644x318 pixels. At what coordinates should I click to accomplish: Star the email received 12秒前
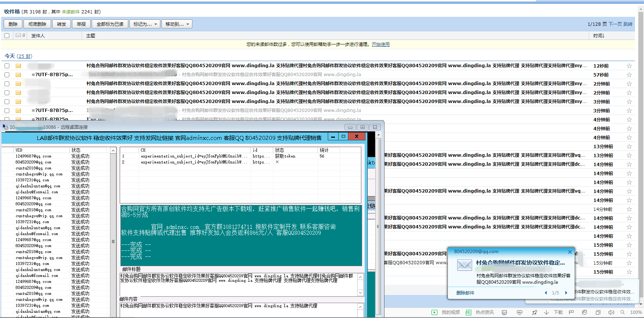(629, 66)
